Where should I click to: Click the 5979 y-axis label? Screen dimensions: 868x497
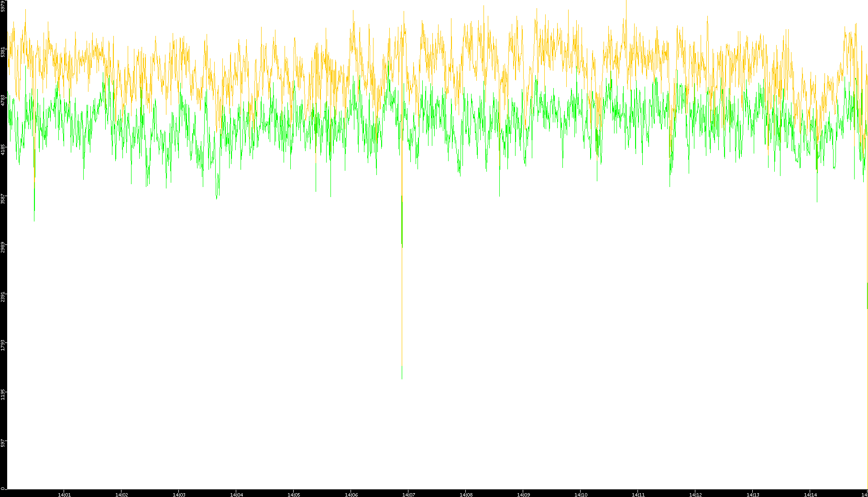(3, 6)
